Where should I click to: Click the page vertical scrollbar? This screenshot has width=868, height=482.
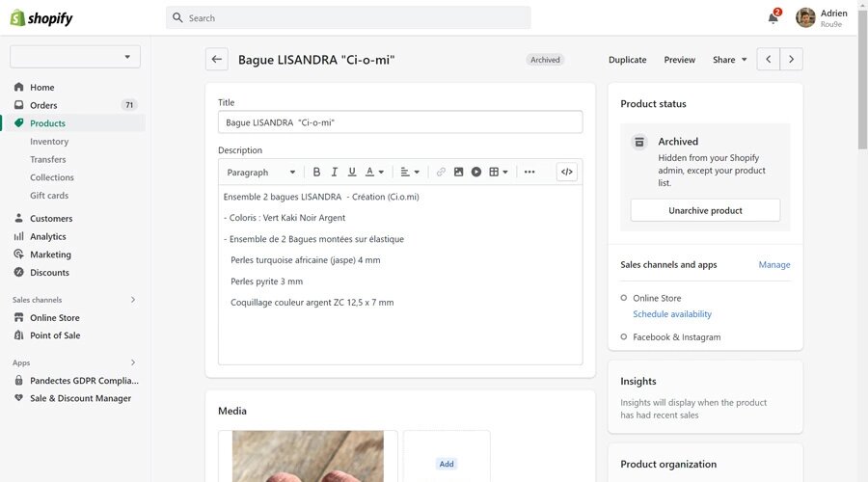[x=863, y=80]
